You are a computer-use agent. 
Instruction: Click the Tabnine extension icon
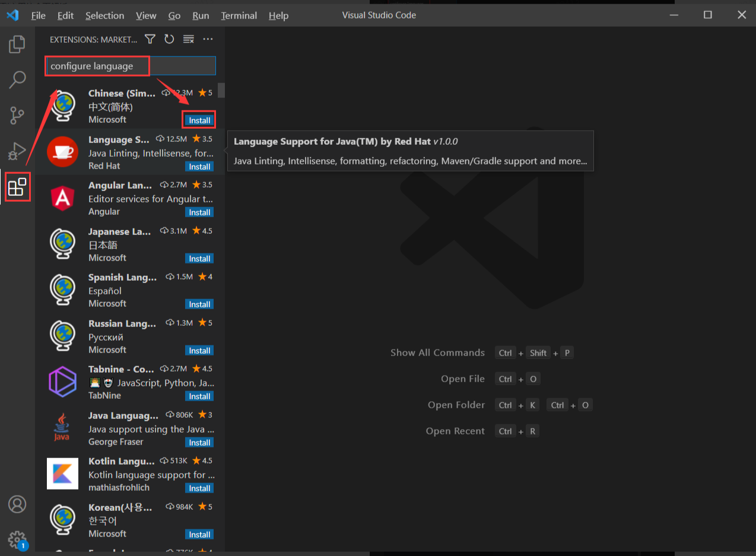click(x=62, y=382)
